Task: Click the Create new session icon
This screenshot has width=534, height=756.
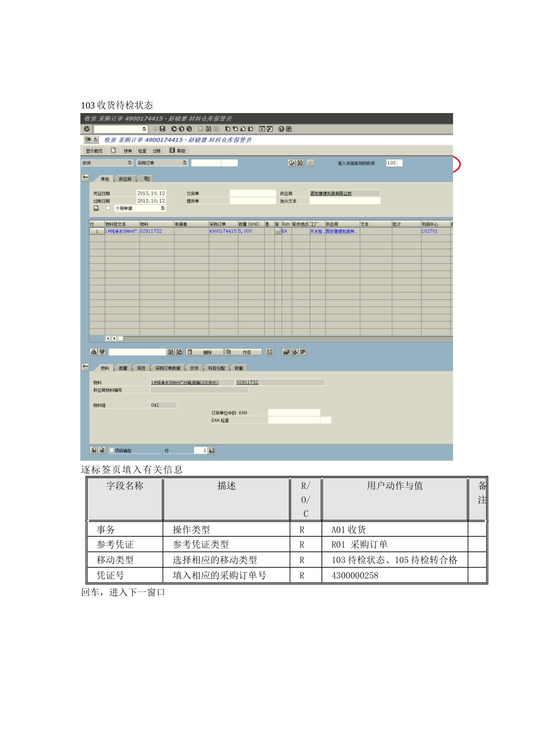Action: (262, 129)
